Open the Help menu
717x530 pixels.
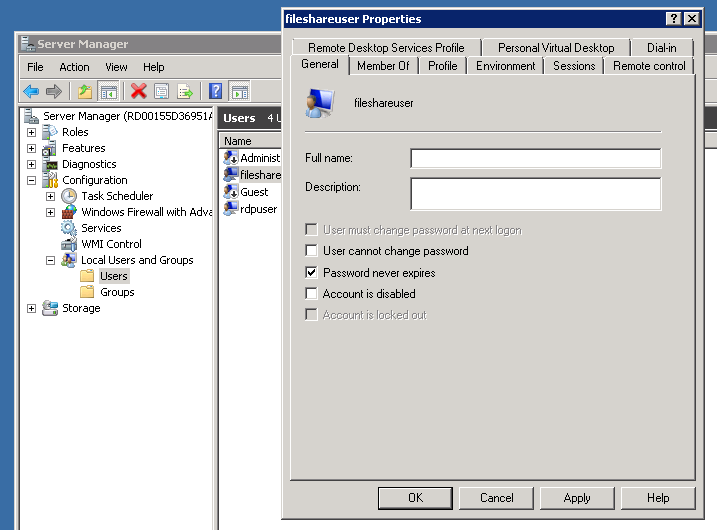[x=154, y=67]
